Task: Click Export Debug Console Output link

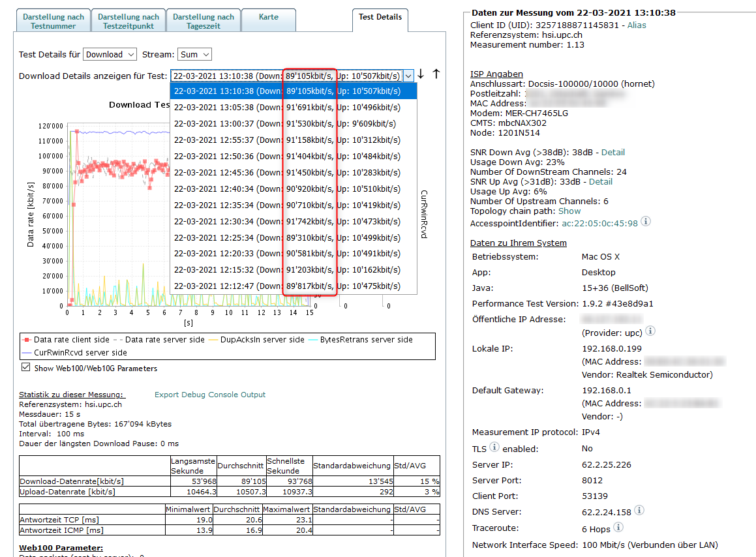Action: (210, 395)
